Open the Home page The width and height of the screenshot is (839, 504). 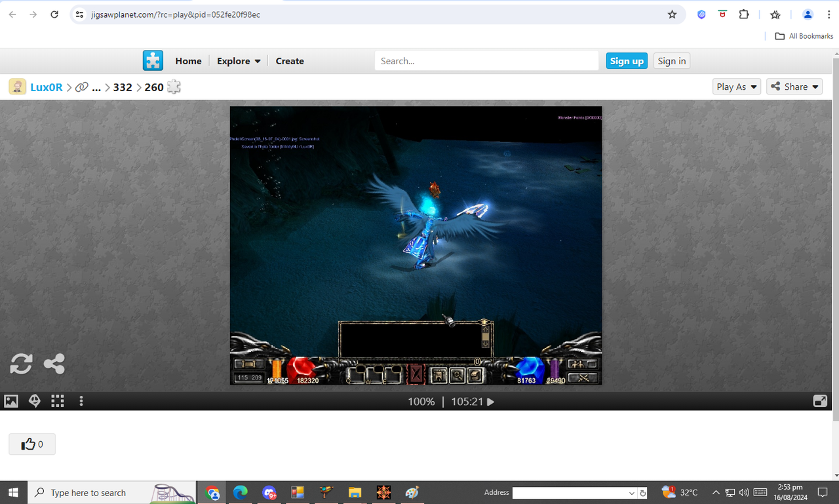(188, 61)
